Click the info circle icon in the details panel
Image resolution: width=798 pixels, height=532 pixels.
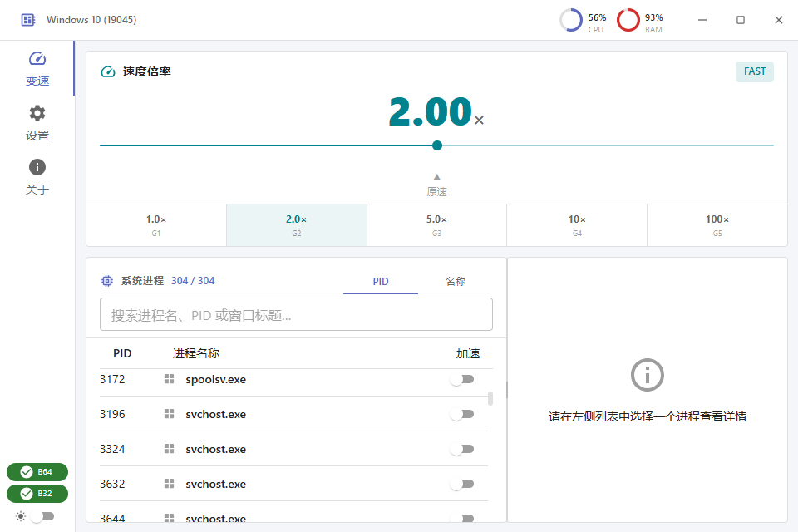tap(647, 375)
